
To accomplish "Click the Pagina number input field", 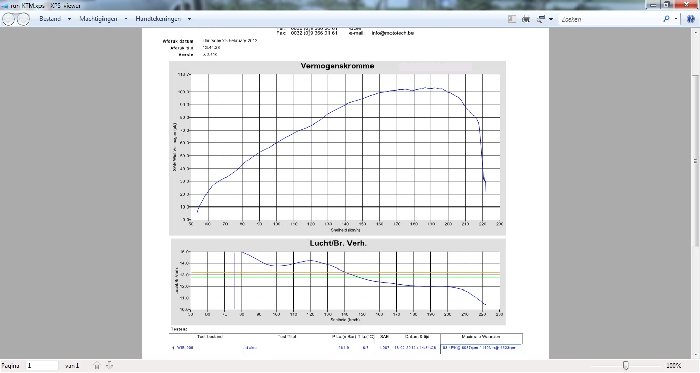I will 42,366.
